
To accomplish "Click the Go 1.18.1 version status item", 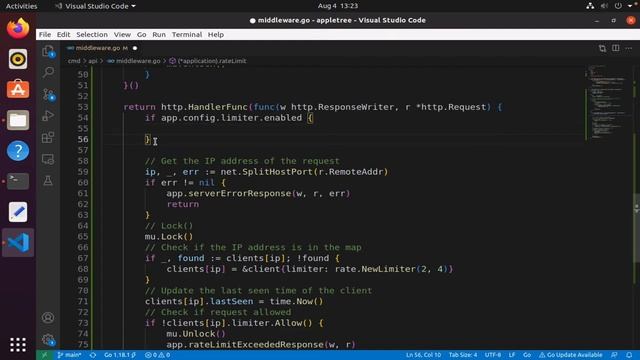I will tap(120, 355).
